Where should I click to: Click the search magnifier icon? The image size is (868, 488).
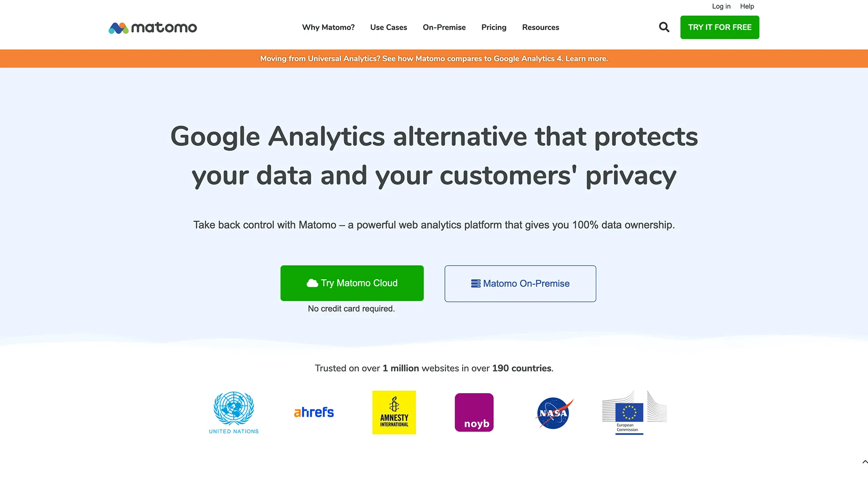pos(664,27)
